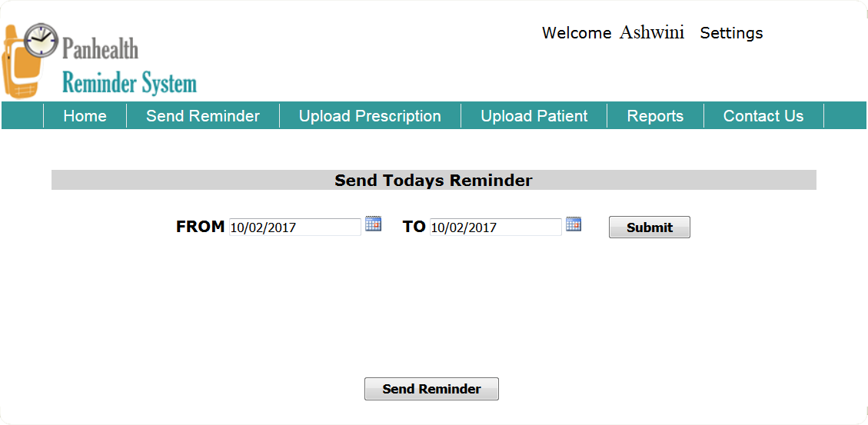Click the Reminder System title text
Image resolution: width=868 pixels, height=425 pixels.
tap(129, 82)
